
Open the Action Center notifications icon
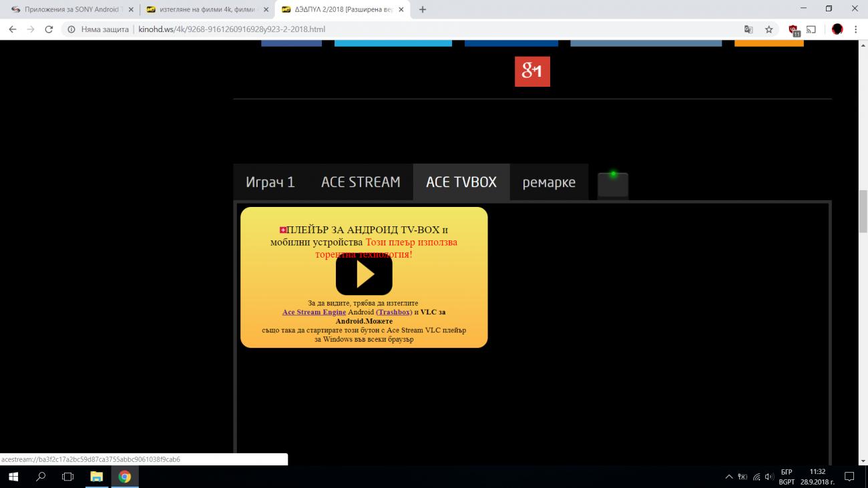[x=850, y=477]
